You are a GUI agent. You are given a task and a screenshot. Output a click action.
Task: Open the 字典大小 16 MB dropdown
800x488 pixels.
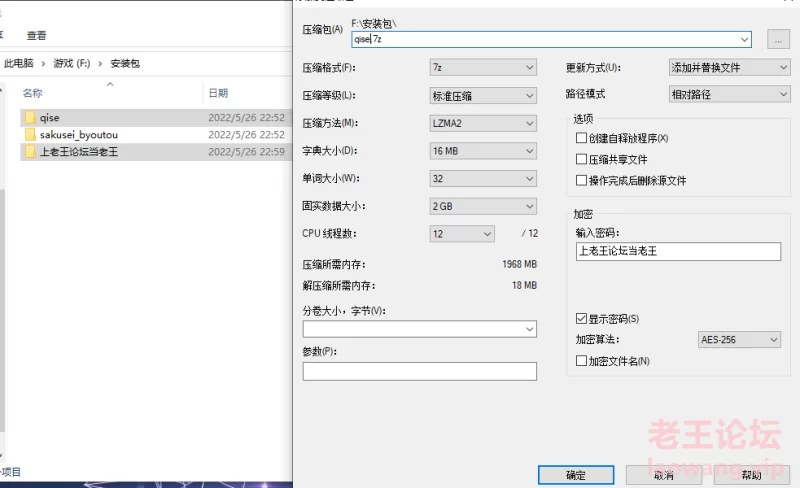coord(483,151)
